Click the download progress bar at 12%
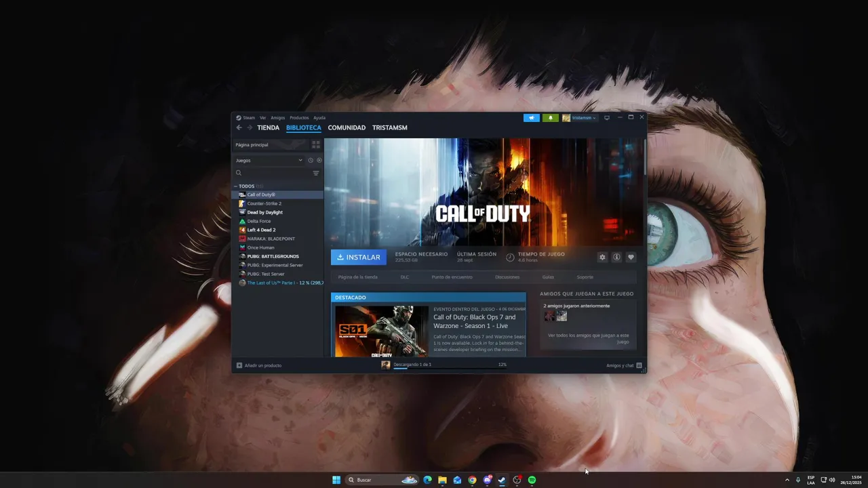This screenshot has width=868, height=488. pos(450,369)
